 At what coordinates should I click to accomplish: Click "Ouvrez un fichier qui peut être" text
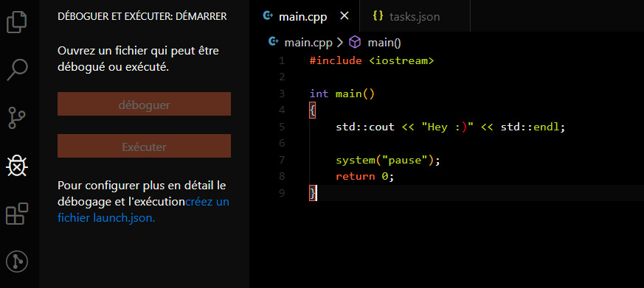[139, 52]
